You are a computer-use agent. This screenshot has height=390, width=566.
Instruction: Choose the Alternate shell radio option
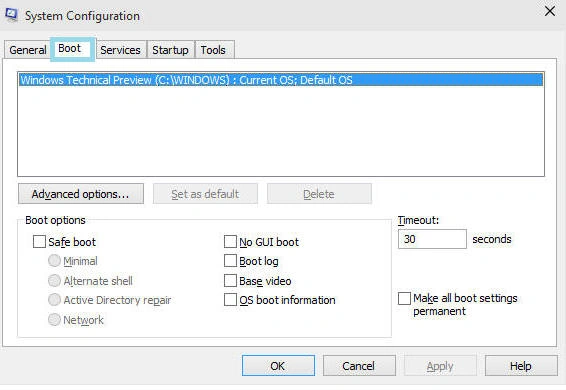(54, 281)
